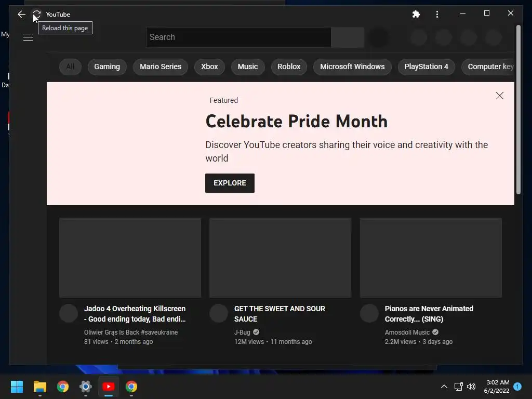
Task: Open the first Chrome taskbar icon next to File Explorer
Action: (63, 387)
